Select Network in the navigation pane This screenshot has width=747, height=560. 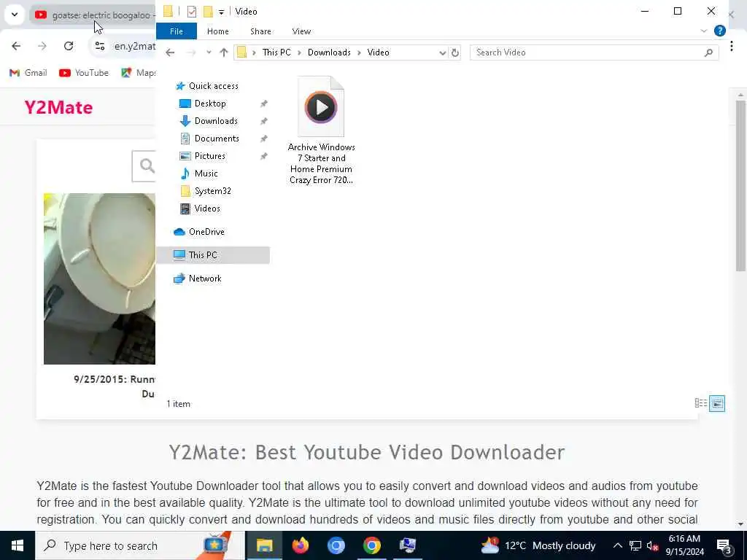(x=205, y=279)
